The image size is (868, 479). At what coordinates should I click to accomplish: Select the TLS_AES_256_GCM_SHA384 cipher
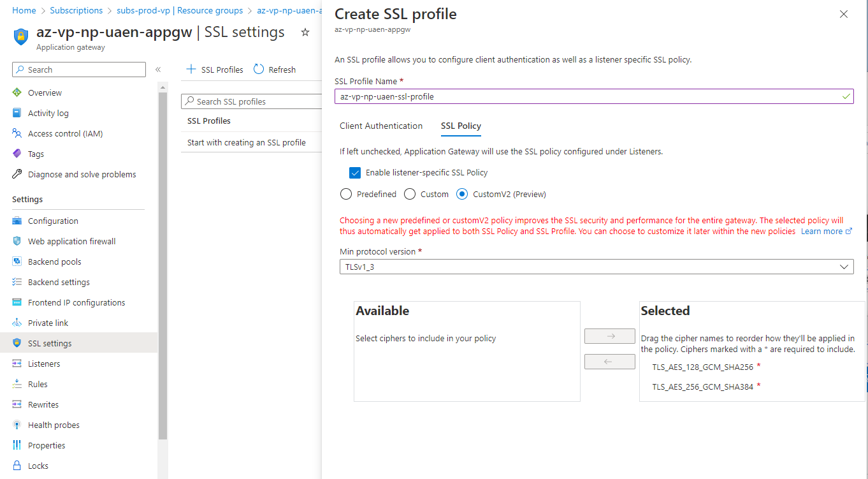coord(703,387)
